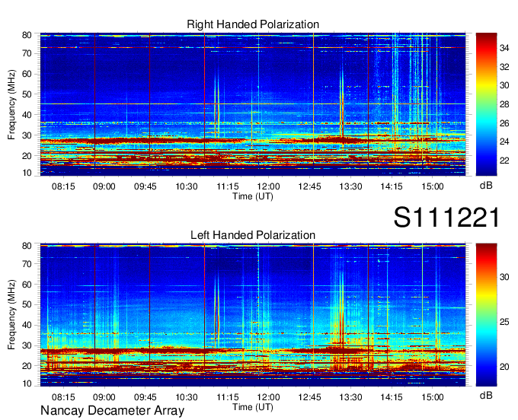Click 26 value on Right Handed color bar
This screenshot has height=420, width=518.
point(504,123)
